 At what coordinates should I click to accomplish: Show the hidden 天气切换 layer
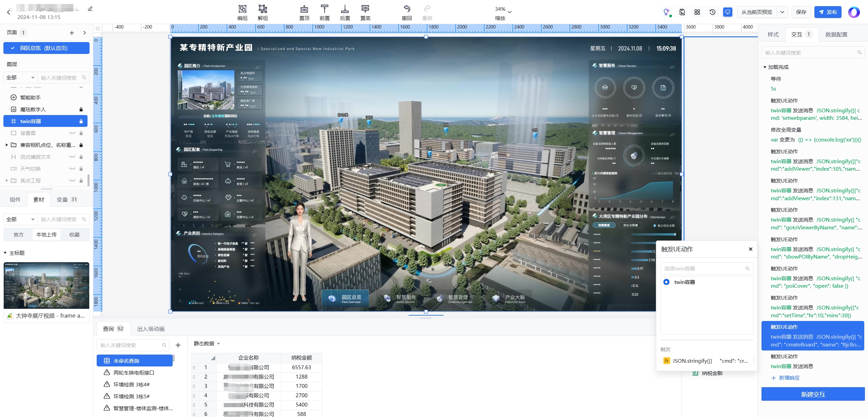[72, 169]
